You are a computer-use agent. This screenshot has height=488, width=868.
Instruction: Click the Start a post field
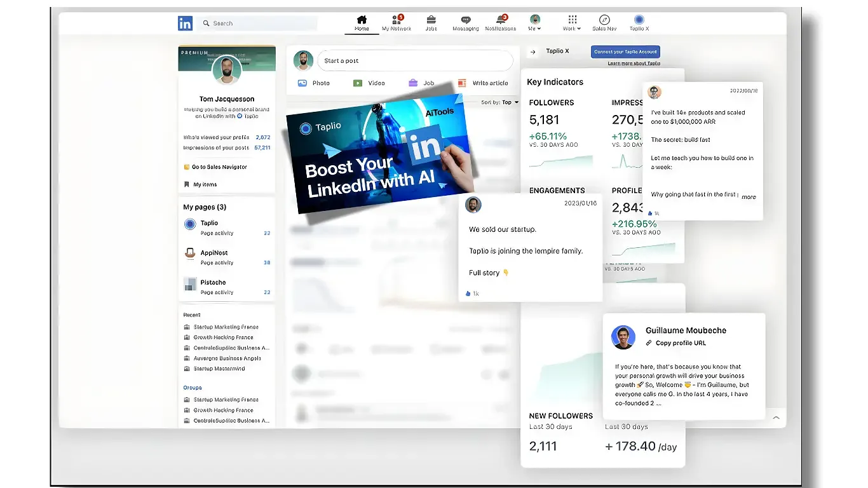415,61
